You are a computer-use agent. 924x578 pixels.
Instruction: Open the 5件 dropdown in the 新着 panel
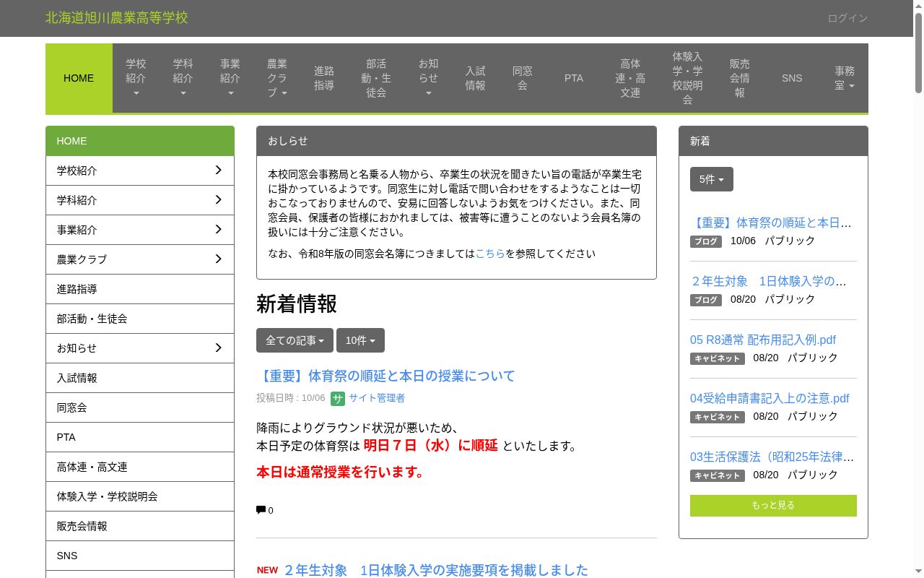pyautogui.click(x=711, y=179)
